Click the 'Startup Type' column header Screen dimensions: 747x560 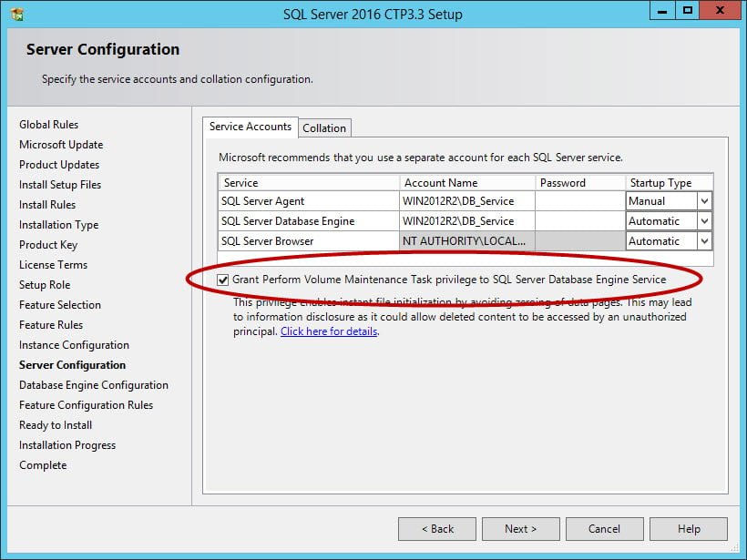[669, 183]
